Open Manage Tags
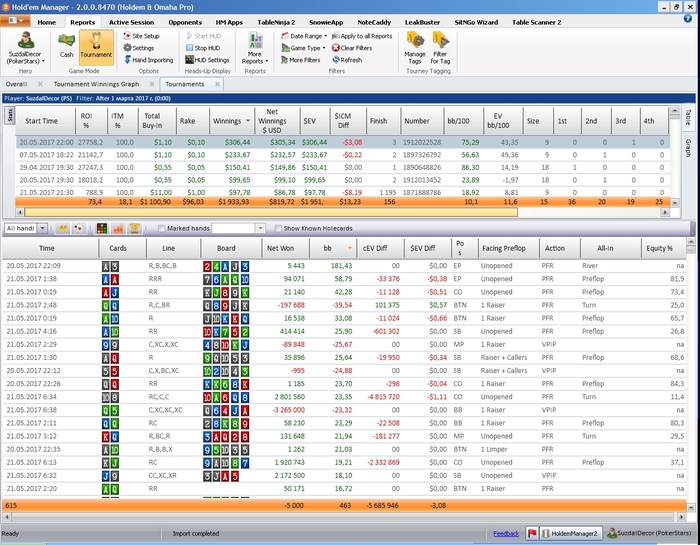This screenshot has width=700, height=545. [415, 48]
